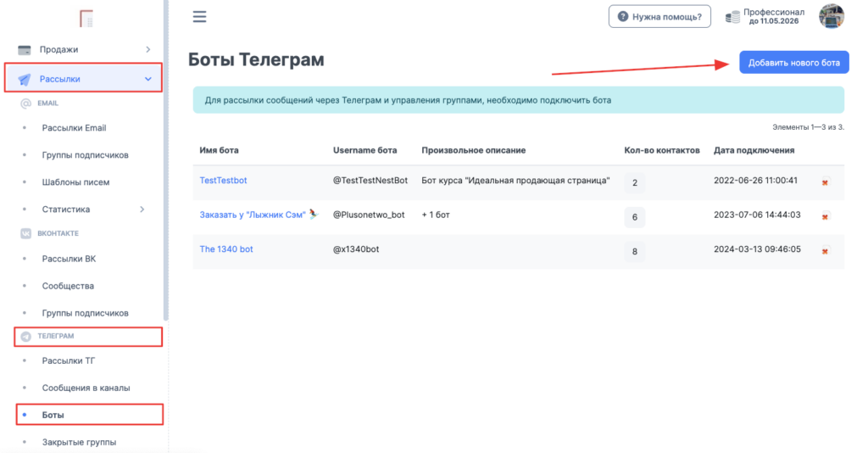The width and height of the screenshot is (868, 453).
Task: Open Шаблоны писем menu item
Action: 75,182
